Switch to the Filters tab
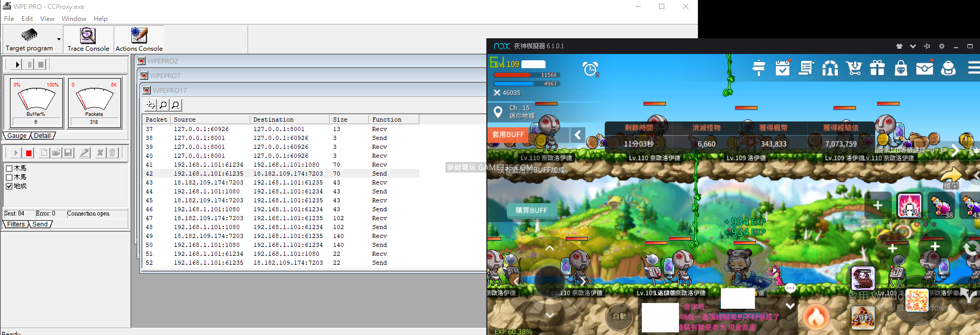This screenshot has width=980, height=335. [16, 224]
